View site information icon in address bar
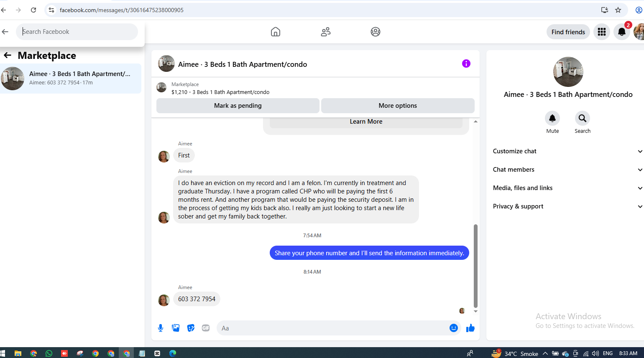Screen dimensions: 644x358 [x=51, y=10]
